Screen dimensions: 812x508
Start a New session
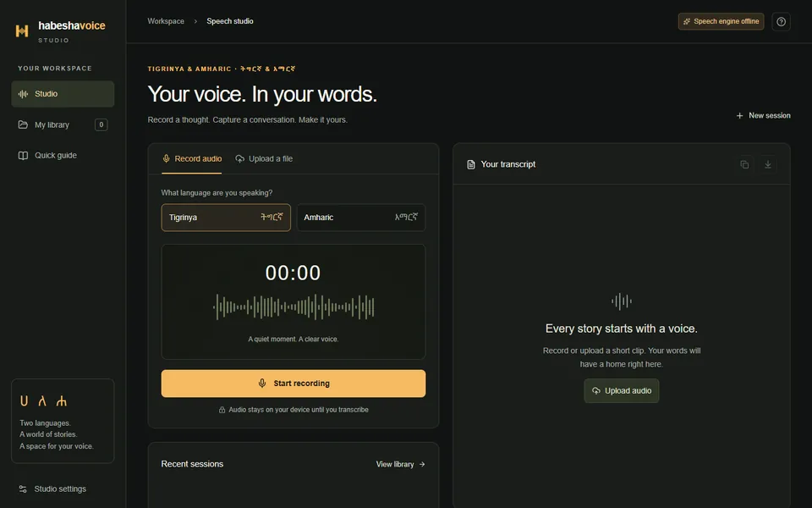(x=763, y=116)
